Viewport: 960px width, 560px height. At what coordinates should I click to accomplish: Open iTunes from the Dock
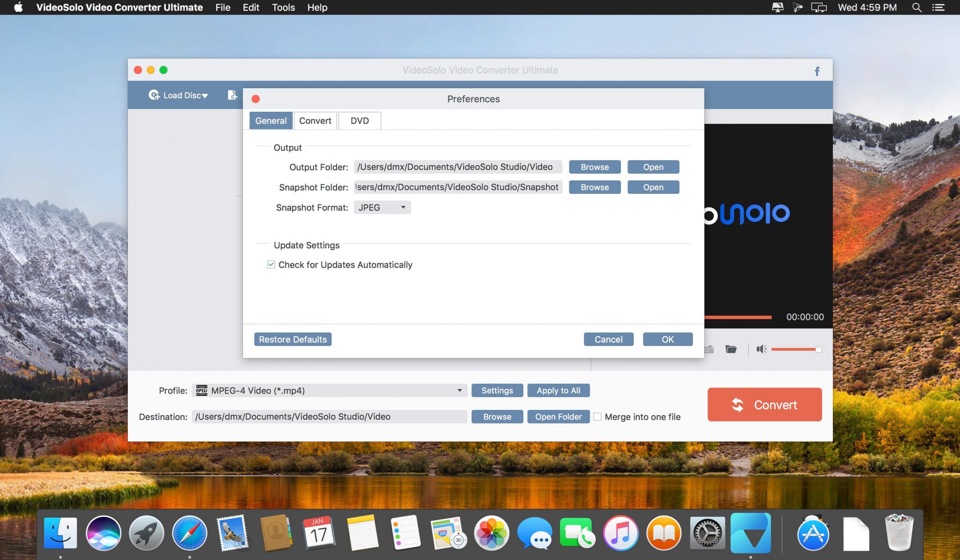point(621,533)
